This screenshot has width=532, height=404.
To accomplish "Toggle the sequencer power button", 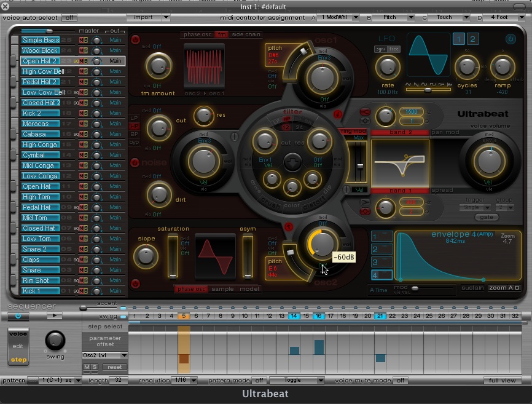I will [17, 316].
